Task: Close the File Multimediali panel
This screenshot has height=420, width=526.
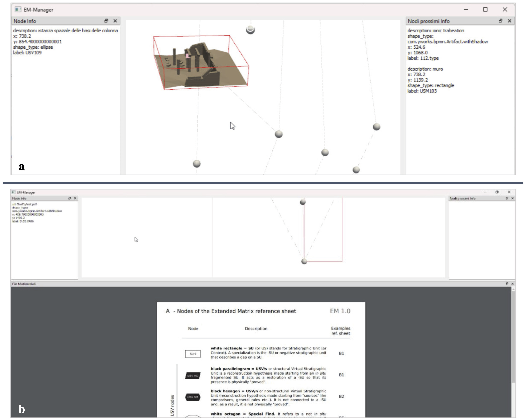Action: click(x=512, y=284)
